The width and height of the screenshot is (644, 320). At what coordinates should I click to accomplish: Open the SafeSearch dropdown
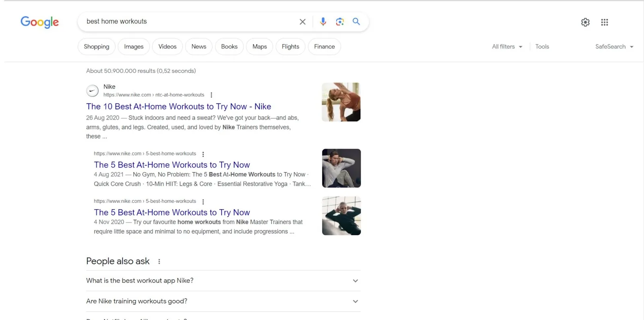[x=614, y=47]
